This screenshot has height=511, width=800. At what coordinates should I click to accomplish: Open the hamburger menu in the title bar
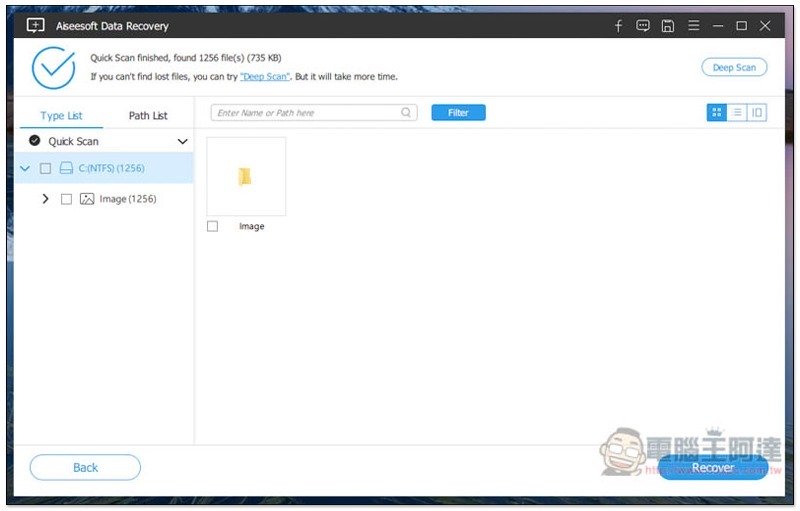pyautogui.click(x=693, y=25)
